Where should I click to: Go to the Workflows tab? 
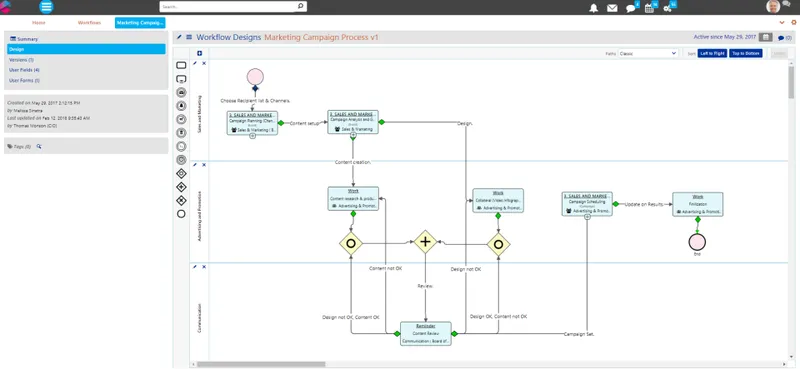(89, 22)
